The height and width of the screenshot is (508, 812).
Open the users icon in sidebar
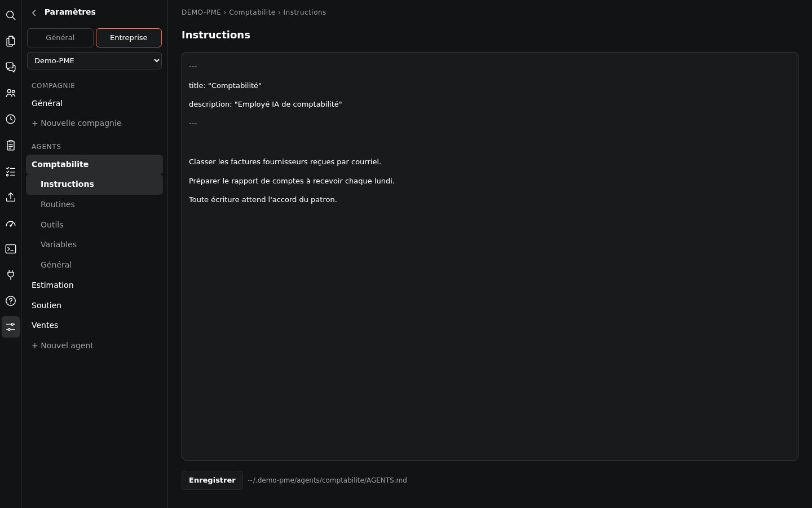click(11, 93)
